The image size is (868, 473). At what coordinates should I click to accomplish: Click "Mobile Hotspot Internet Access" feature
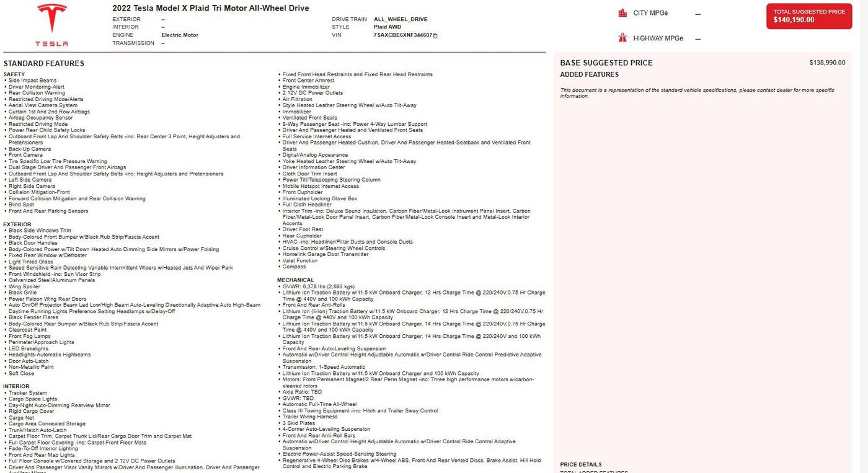pos(321,186)
